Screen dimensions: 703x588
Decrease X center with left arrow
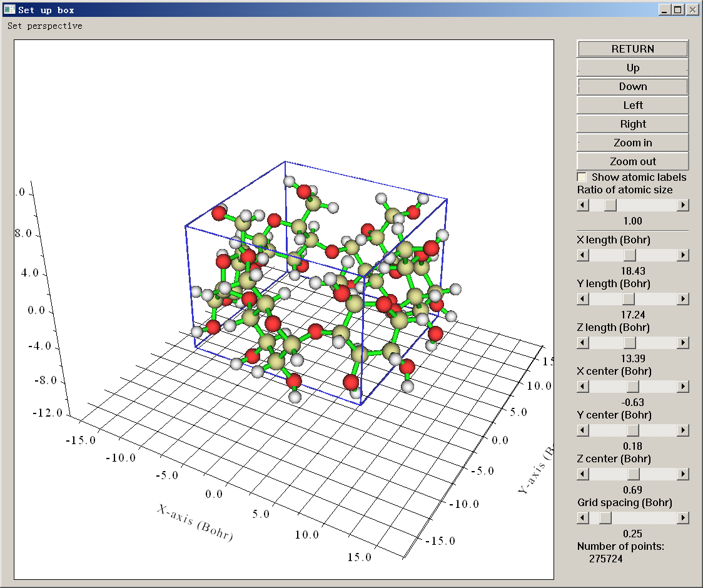coord(583,386)
